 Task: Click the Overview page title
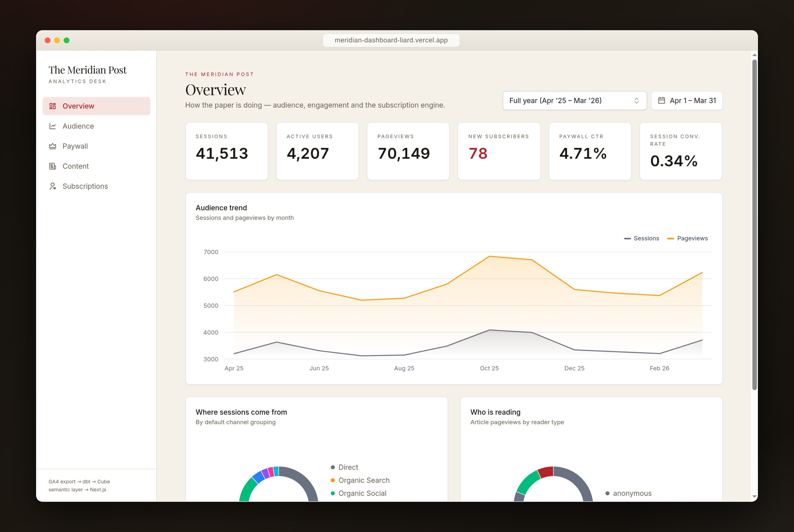coord(216,90)
